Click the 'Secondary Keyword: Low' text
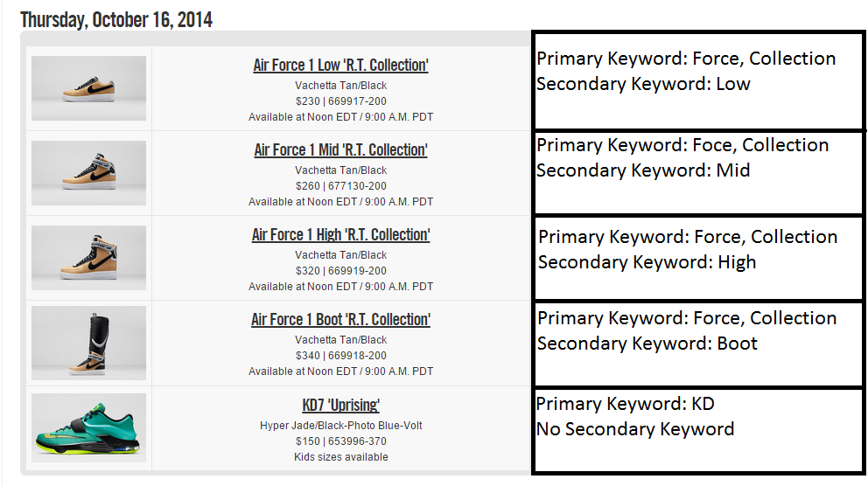This screenshot has height=486, width=868. click(x=643, y=84)
